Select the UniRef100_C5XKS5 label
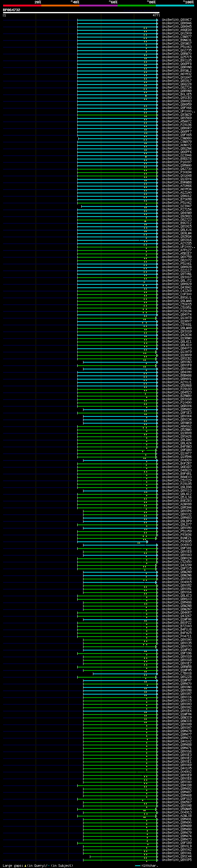 click(x=176, y=304)
